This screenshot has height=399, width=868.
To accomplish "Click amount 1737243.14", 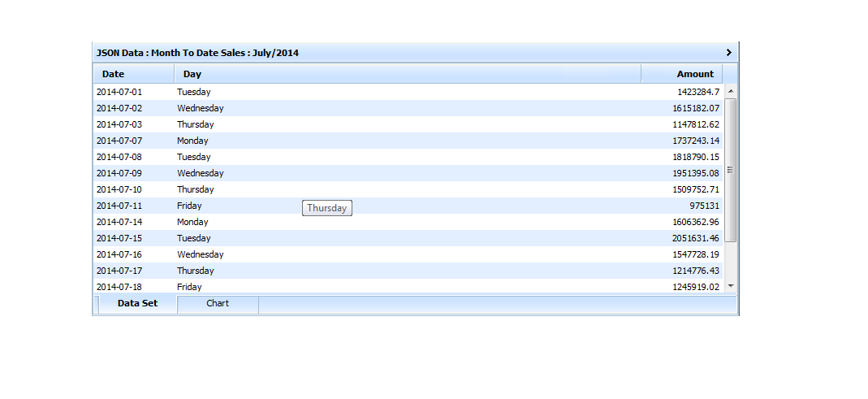I will (x=696, y=141).
